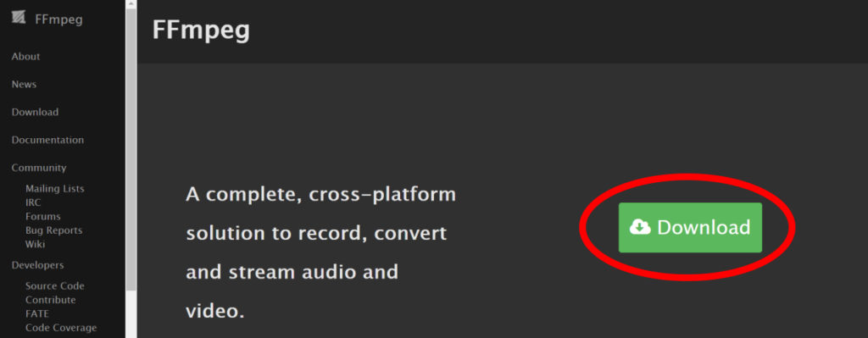Click the cloud download icon on green button
The image size is (868, 338).
640,227
